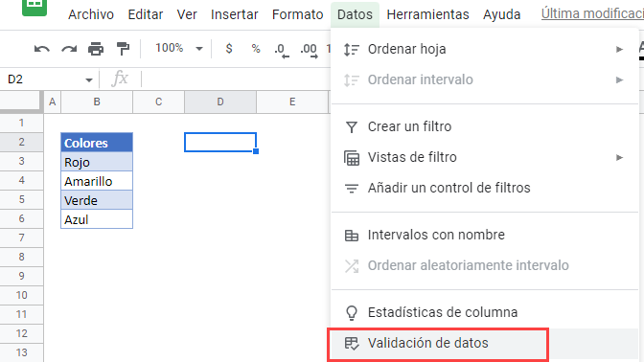
Task: Click the Google Sheets logo icon
Action: (x=34, y=7)
